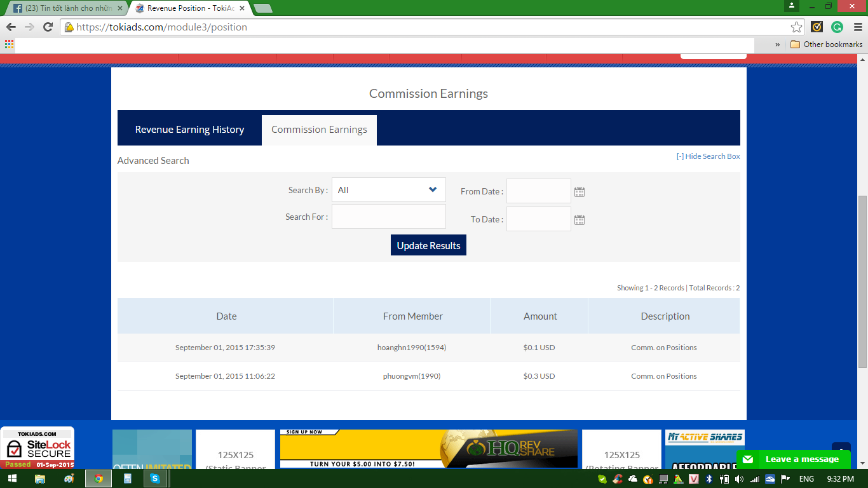
Task: Open a new browser tab
Action: coord(262,8)
